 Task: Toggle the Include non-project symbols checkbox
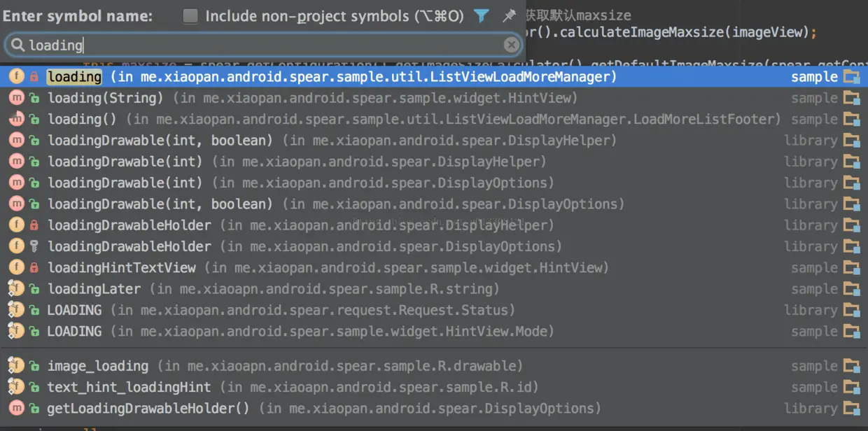(190, 16)
